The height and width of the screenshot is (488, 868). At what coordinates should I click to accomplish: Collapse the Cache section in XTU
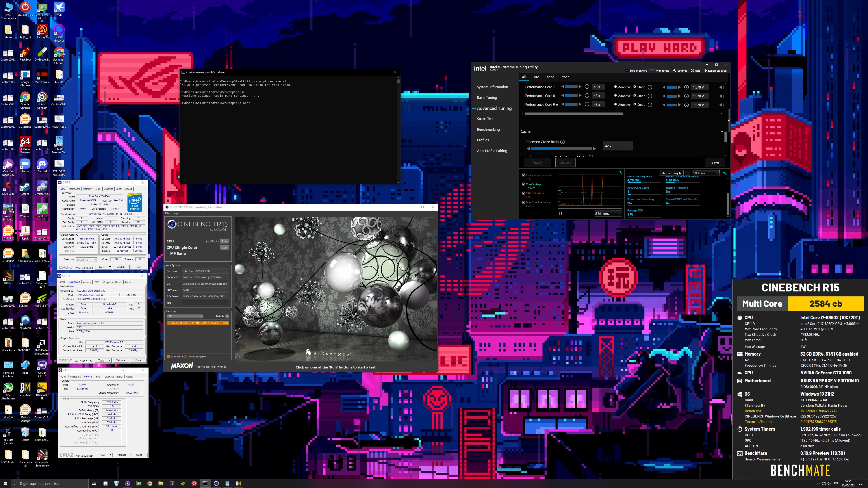click(722, 131)
